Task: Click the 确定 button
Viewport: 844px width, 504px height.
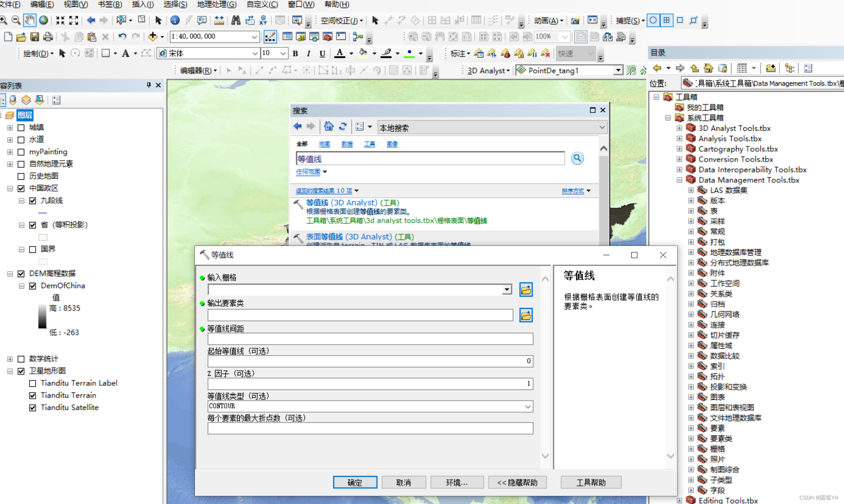Action: pos(355,482)
